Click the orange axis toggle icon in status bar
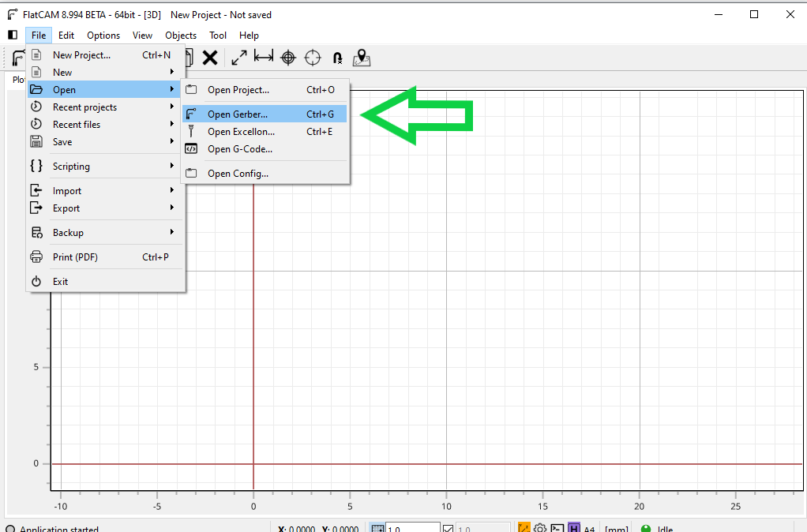 [524, 528]
